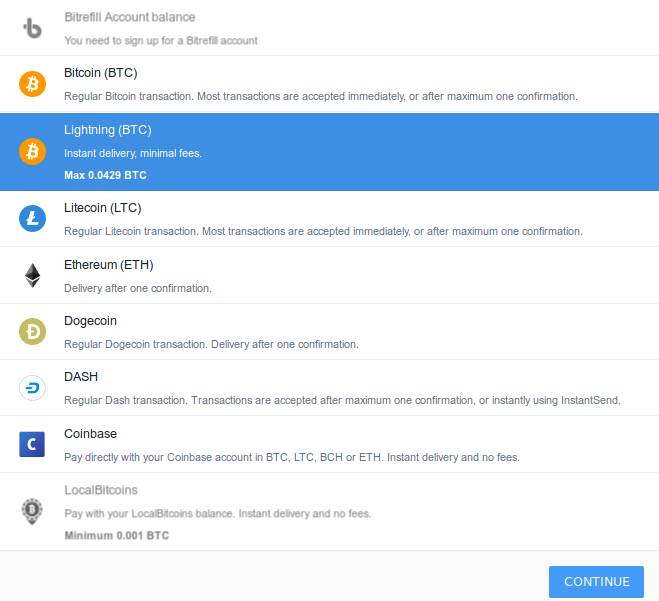Click the Max 0.0429 BTC label
Image resolution: width=659 pixels, height=601 pixels.
(x=105, y=175)
